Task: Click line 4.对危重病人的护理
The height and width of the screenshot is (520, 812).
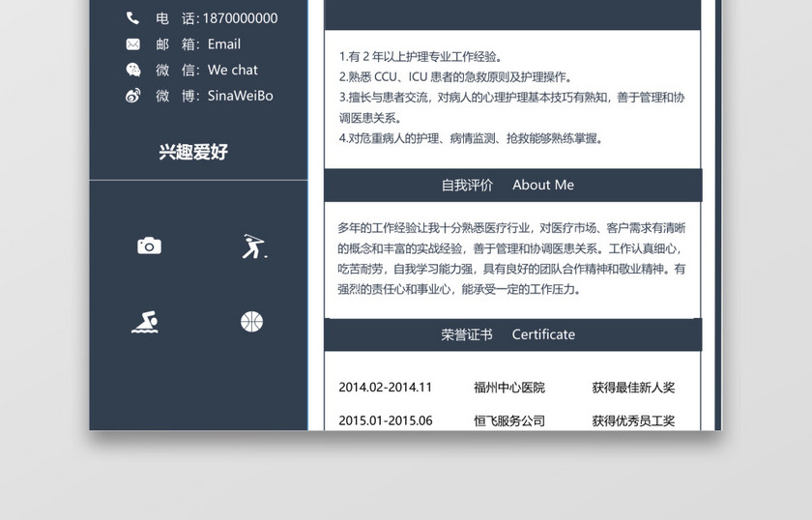Action: click(x=470, y=138)
